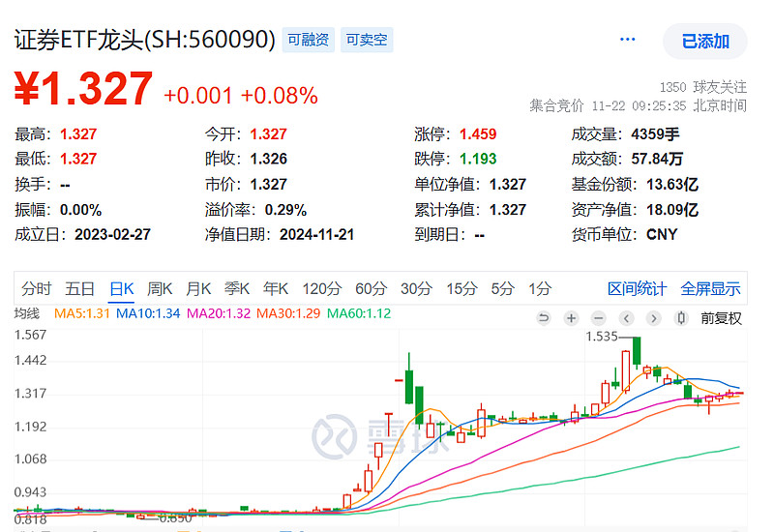The width and height of the screenshot is (774, 532).
Task: Click the 涨停 value 1.459
Action: coord(478,134)
